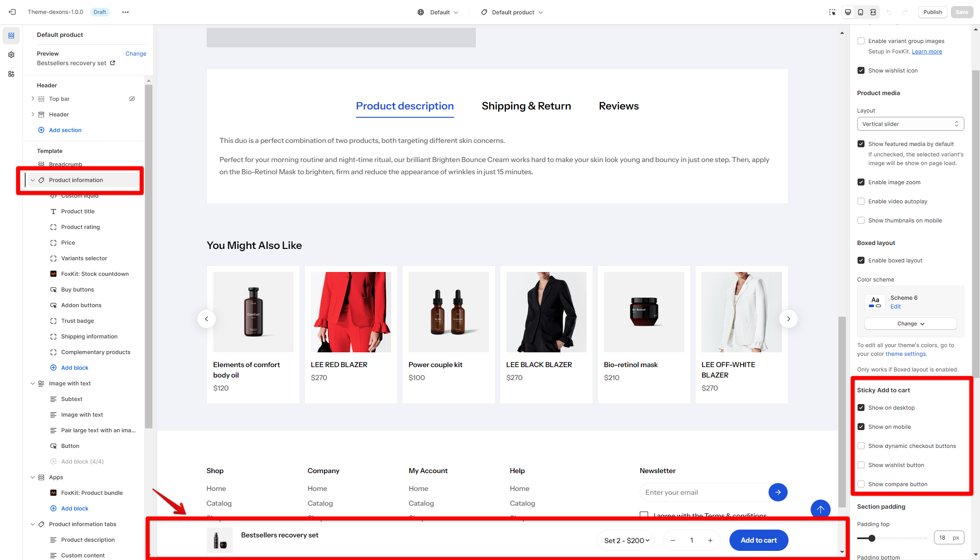Viewport: 980px width, 560px height.
Task: Select the Buy buttons block
Action: coord(77,289)
